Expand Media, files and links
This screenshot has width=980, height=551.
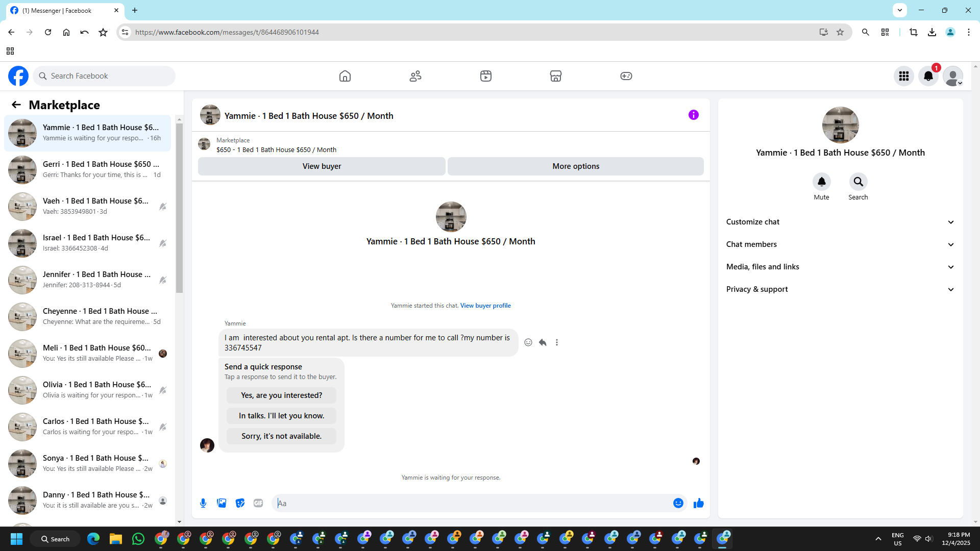pyautogui.click(x=840, y=267)
